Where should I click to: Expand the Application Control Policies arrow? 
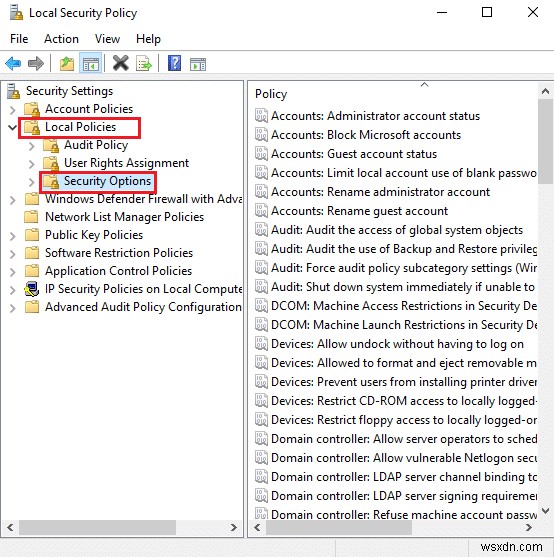12,272
